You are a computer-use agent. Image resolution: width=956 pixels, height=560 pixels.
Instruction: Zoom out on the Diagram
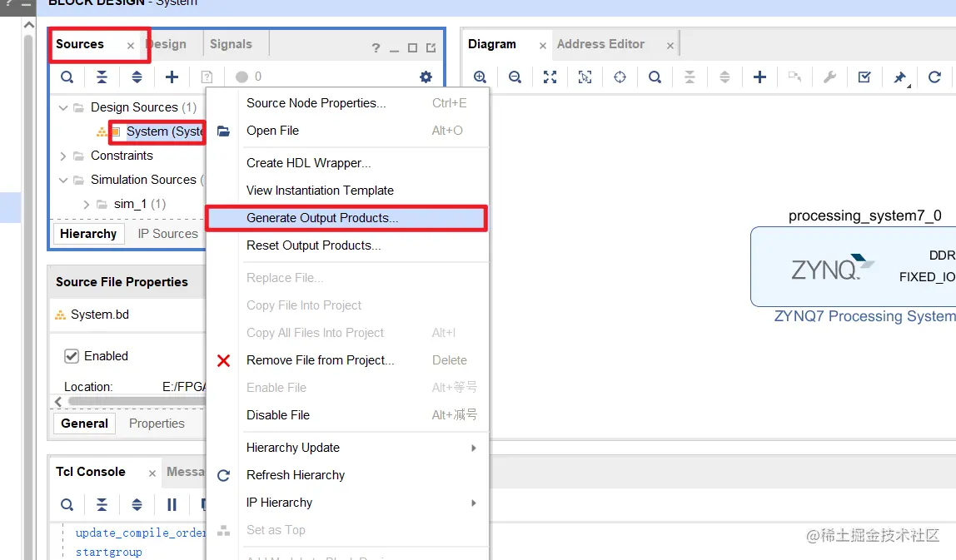pyautogui.click(x=515, y=77)
